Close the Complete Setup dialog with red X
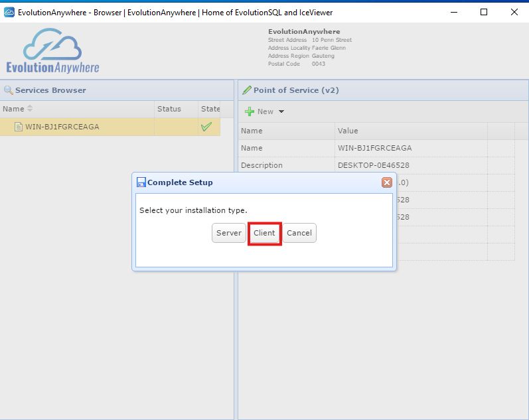This screenshot has height=420, width=529. click(x=387, y=182)
